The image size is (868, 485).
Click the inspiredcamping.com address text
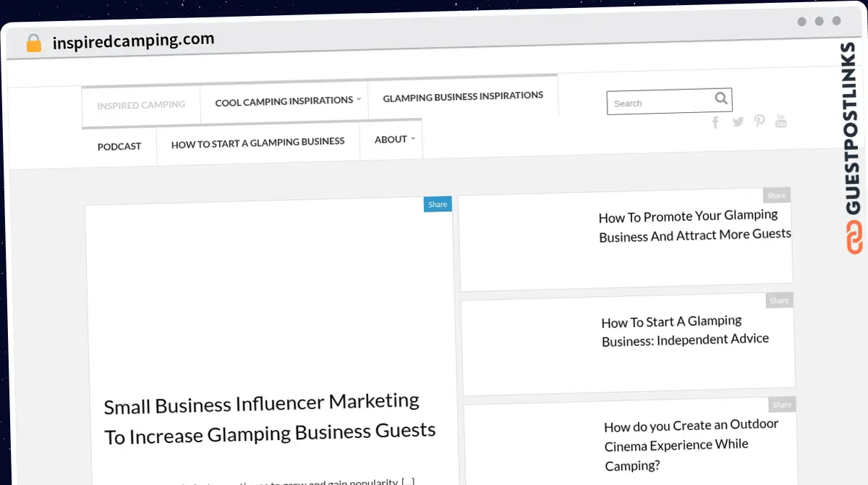[134, 41]
